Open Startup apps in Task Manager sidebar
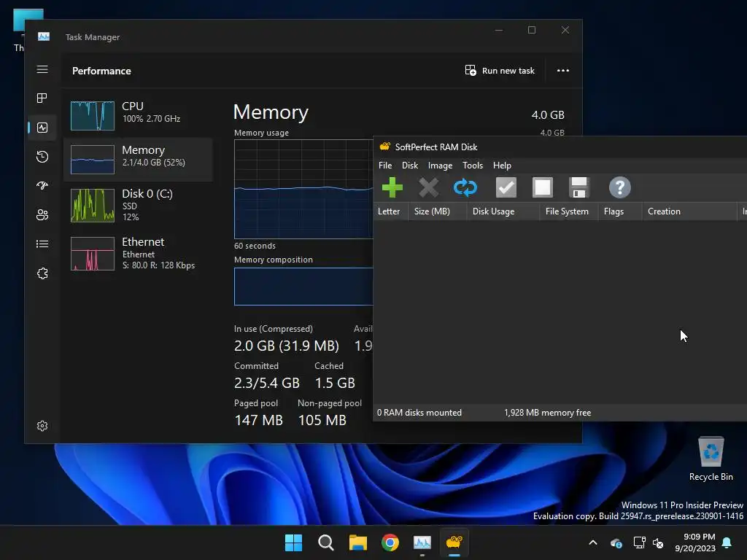This screenshot has height=560, width=747. coord(42,186)
